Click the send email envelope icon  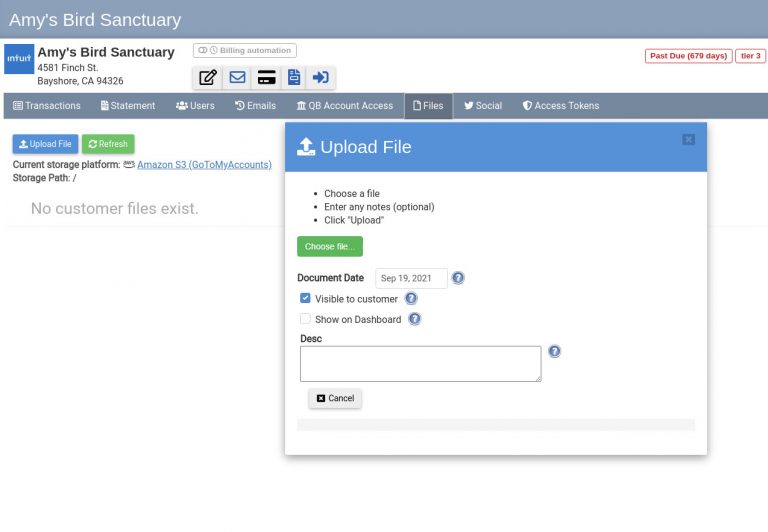coord(237,78)
